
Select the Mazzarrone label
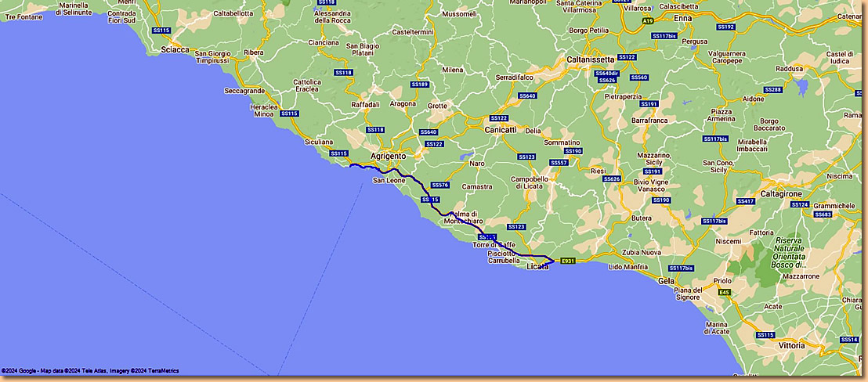(801, 276)
